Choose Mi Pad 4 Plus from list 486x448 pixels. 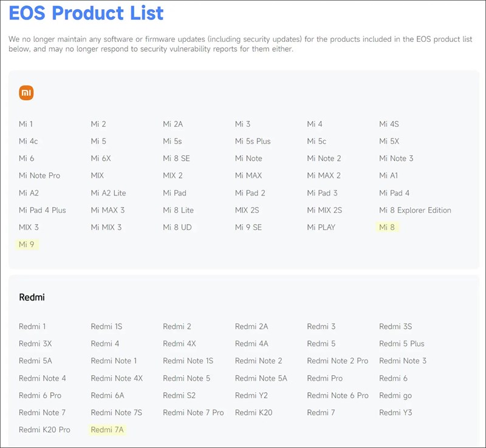pyautogui.click(x=43, y=210)
